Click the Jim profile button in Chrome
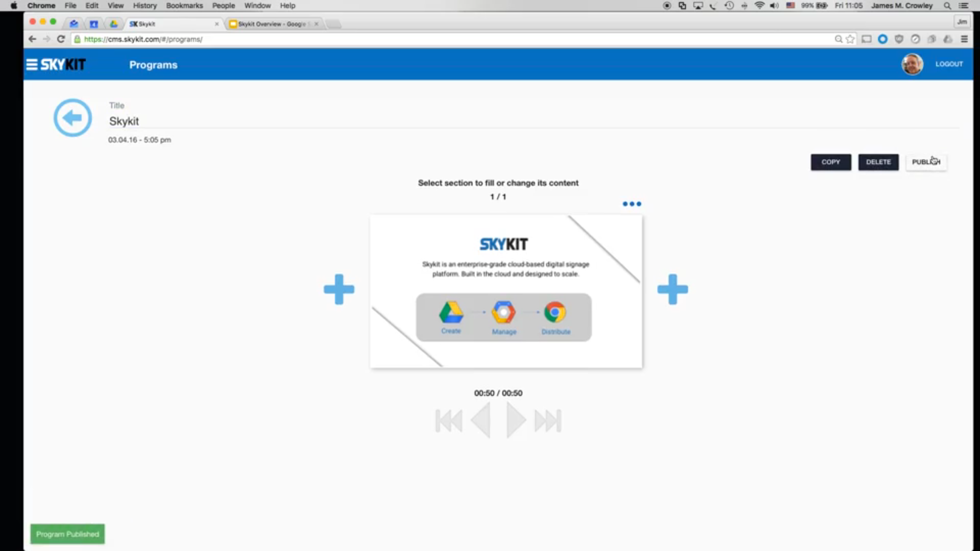The width and height of the screenshot is (980, 551). click(962, 22)
